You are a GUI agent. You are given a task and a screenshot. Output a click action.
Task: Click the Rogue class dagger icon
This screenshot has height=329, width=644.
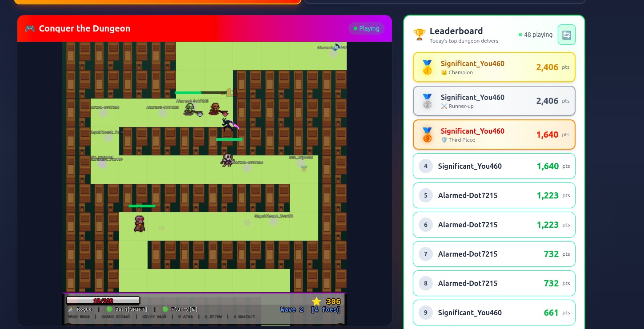coord(70,309)
